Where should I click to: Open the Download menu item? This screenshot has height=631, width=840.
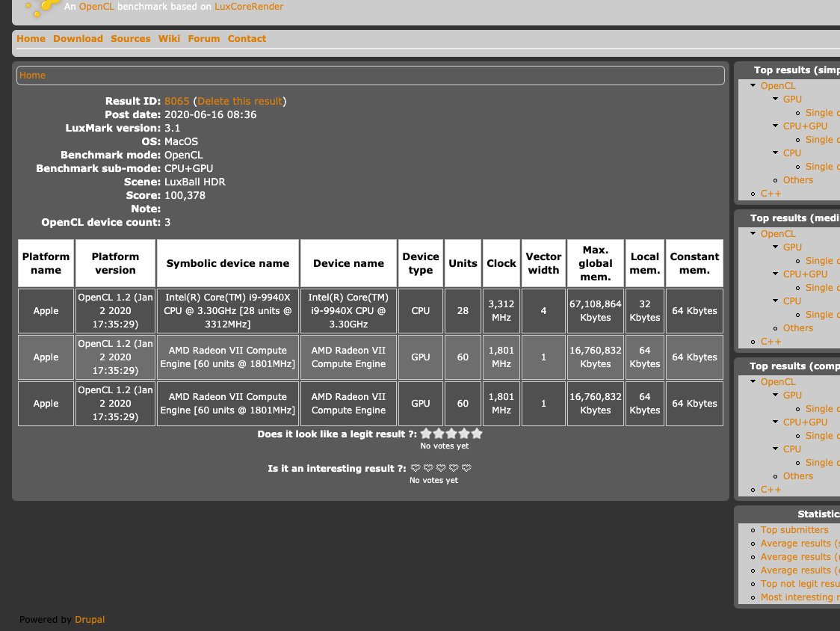click(x=78, y=39)
